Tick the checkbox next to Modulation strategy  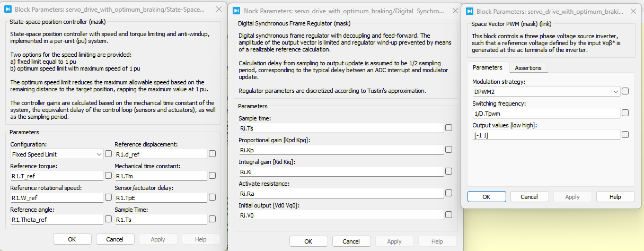[x=625, y=91]
